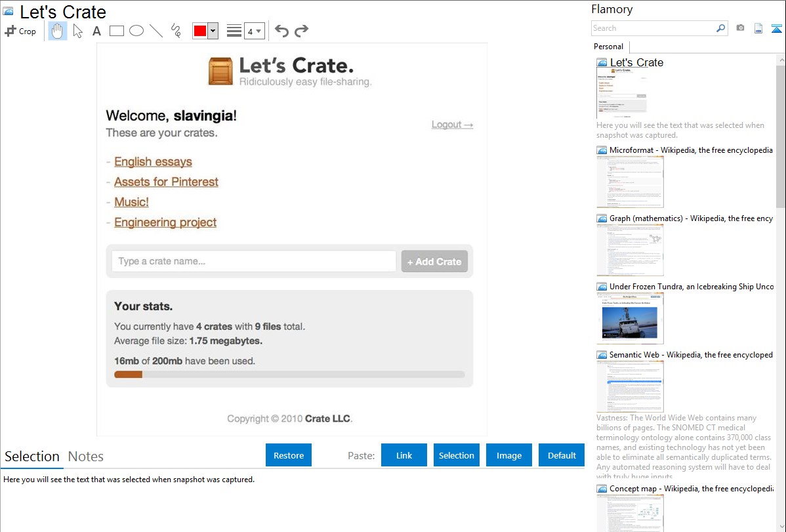Pick the straight line tool
Viewport: 786px width, 532px height.
156,31
